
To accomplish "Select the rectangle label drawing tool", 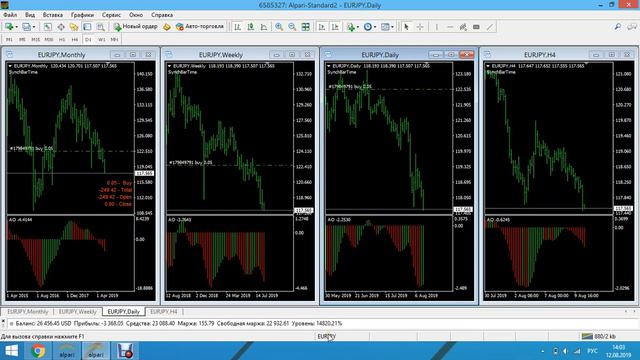I will [x=476, y=27].
